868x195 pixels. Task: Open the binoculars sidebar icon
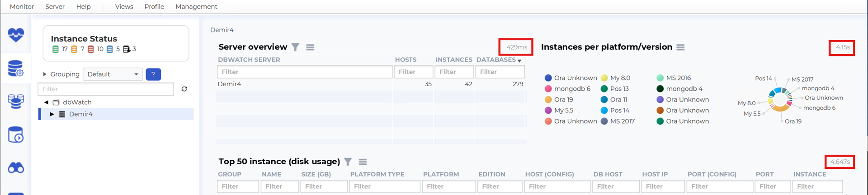[x=16, y=168]
